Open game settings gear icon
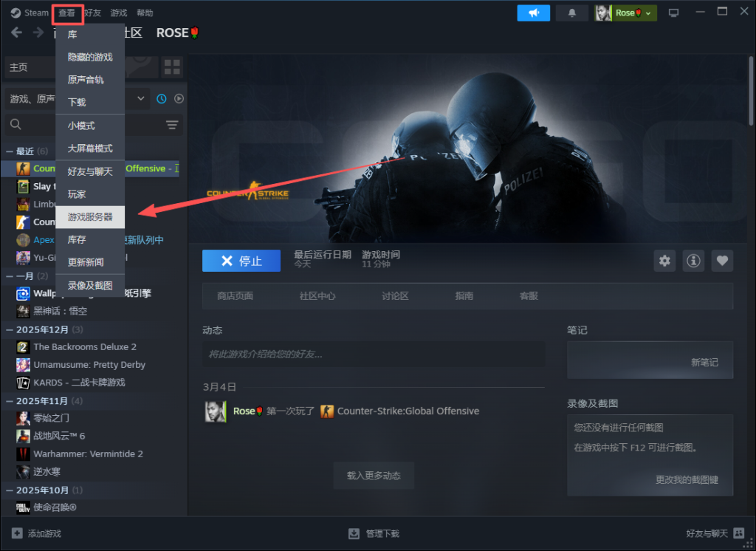756x551 pixels. 665,261
